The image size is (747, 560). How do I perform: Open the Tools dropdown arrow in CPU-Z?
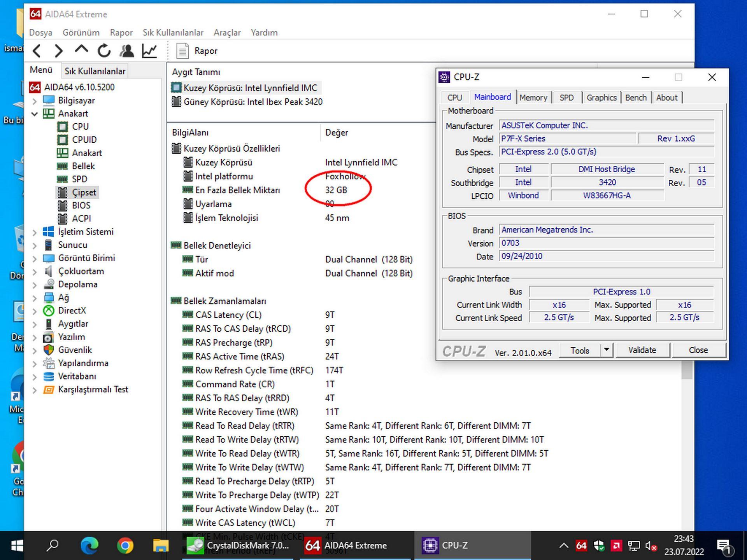tap(607, 350)
